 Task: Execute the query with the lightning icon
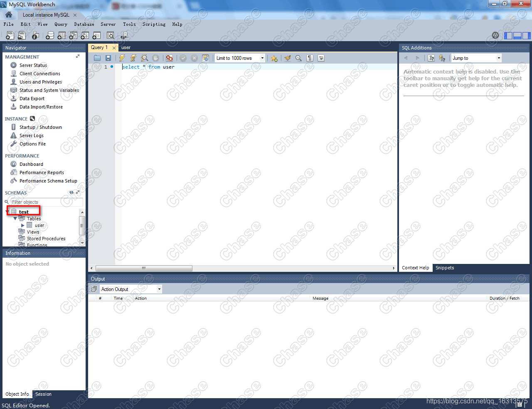click(122, 58)
